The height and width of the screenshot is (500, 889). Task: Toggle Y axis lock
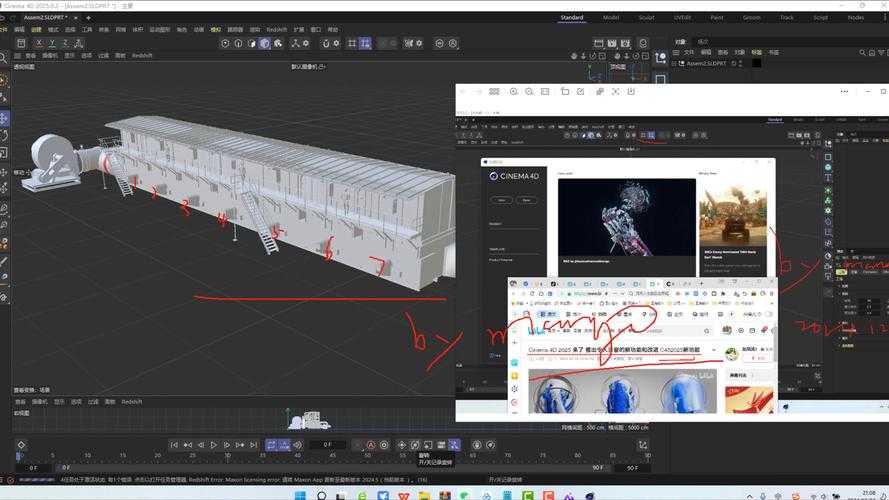[52, 43]
